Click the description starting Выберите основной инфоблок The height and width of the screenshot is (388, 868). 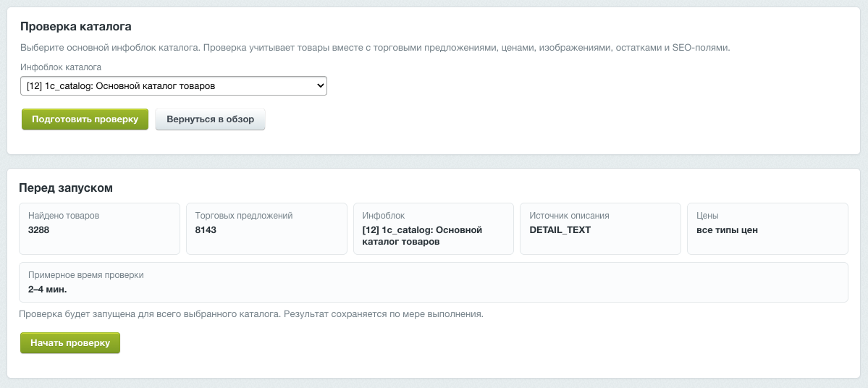[375, 48]
